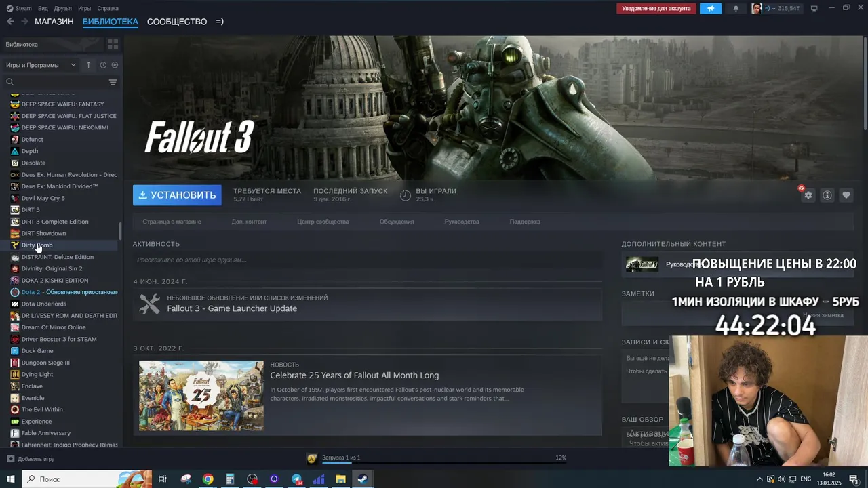Open Calculator from taskbar

230,479
